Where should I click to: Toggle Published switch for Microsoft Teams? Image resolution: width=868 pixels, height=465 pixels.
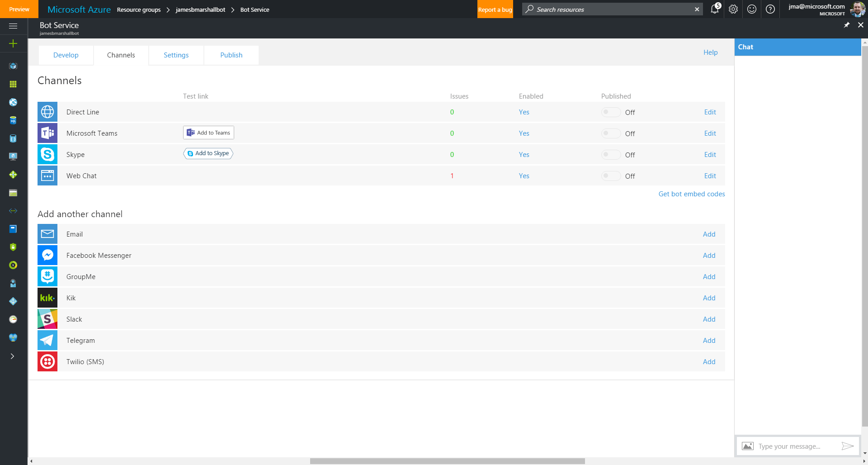tap(611, 133)
